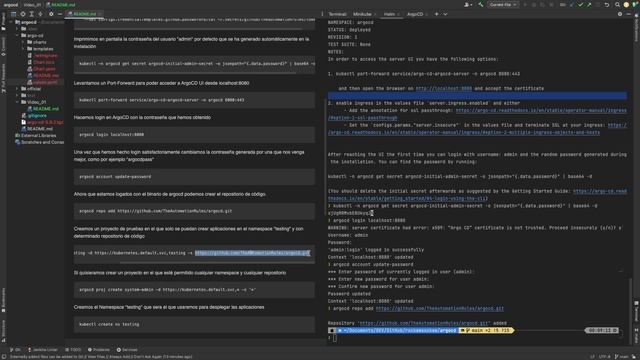Select the README.md editor tab
Screen dimensions: 640x360
pos(84,14)
